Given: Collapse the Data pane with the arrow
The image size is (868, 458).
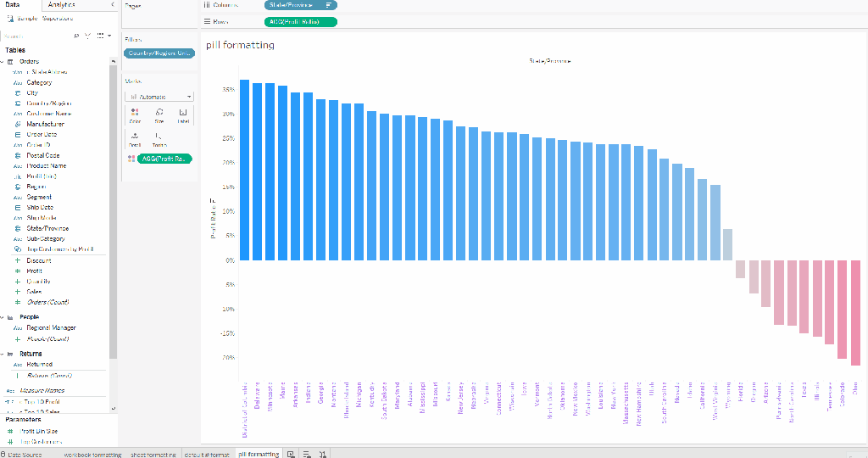Looking at the screenshot, I should [113, 5].
